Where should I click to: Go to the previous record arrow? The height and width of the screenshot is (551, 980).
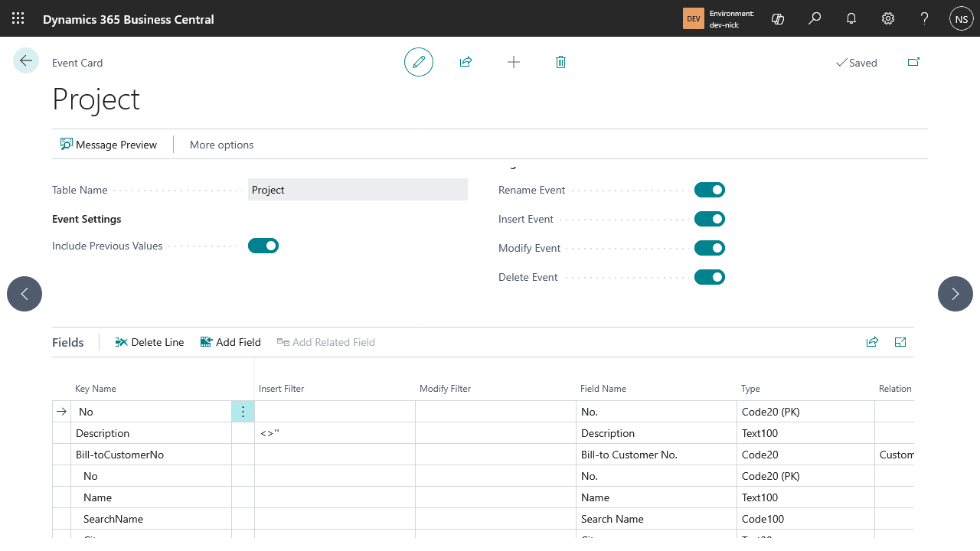coord(24,294)
